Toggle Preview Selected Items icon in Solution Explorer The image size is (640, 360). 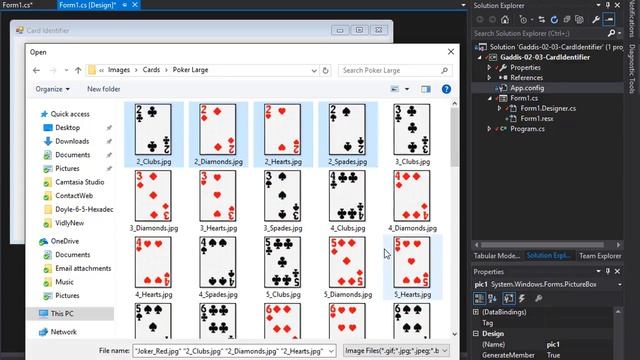609,20
